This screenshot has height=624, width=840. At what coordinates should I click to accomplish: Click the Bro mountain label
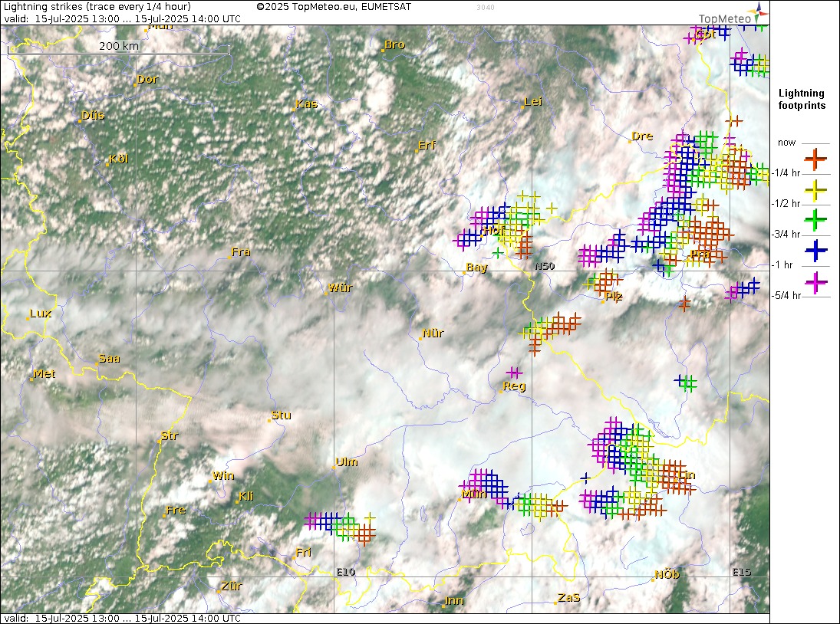(x=394, y=45)
